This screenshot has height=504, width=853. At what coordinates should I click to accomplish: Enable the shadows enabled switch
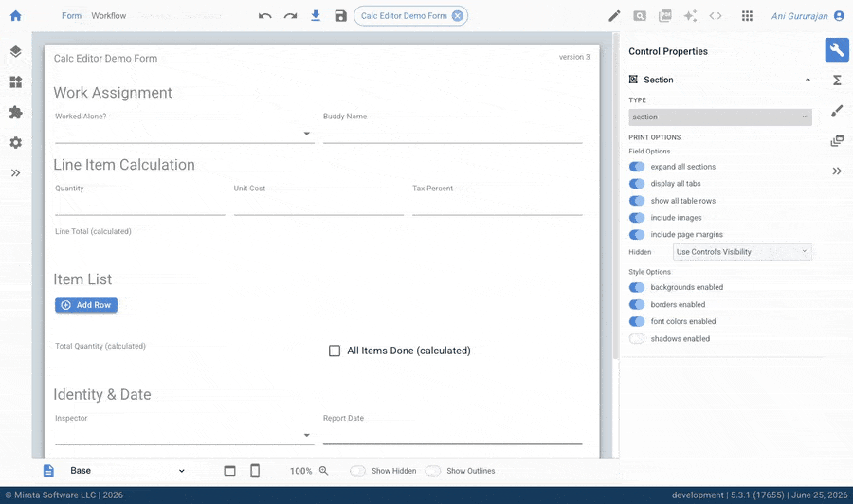pyautogui.click(x=637, y=339)
